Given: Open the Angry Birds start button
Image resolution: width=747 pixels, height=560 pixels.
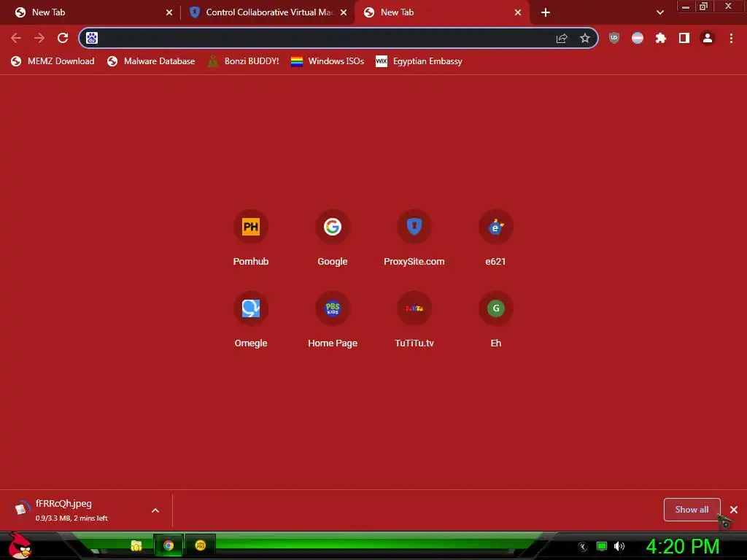Looking at the screenshot, I should [x=20, y=545].
